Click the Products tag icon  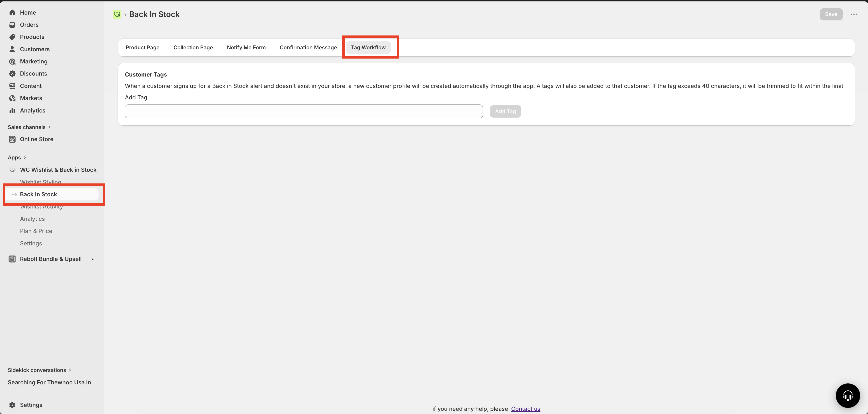coord(12,37)
